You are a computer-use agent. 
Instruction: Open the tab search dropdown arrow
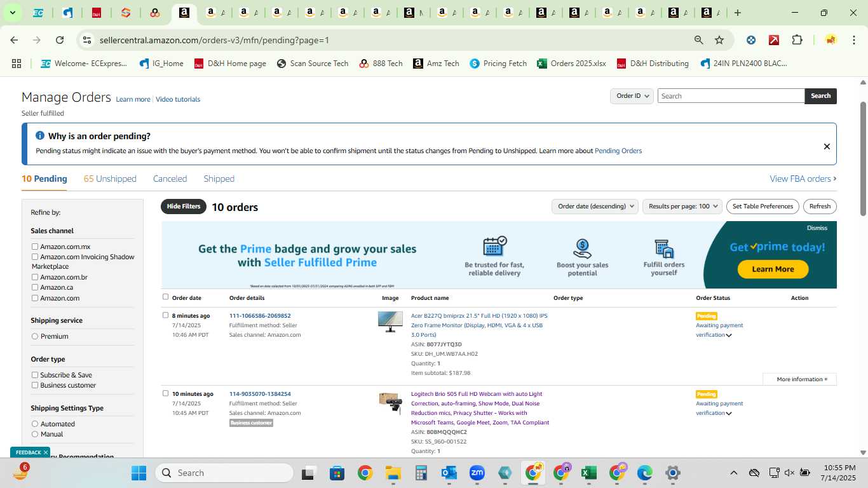12,13
